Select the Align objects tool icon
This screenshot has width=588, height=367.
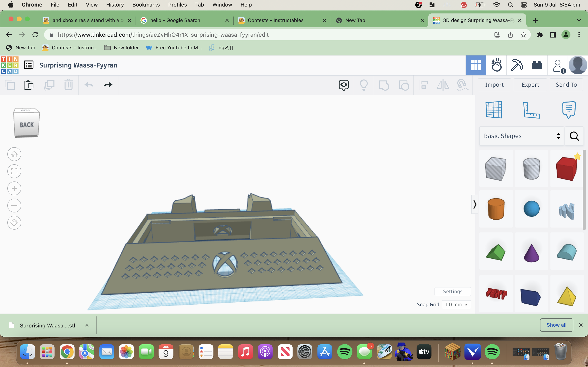423,85
